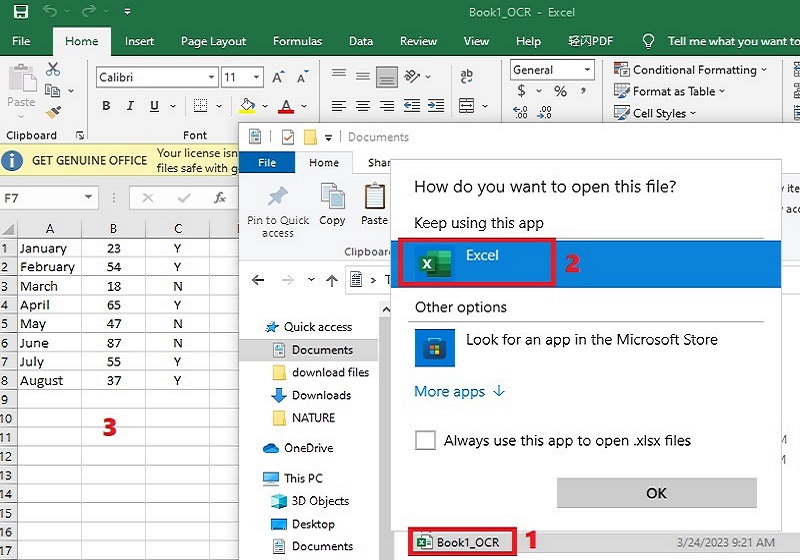Click Decrease Decimal icon
Image resolution: width=800 pixels, height=560 pixels.
coord(545,112)
